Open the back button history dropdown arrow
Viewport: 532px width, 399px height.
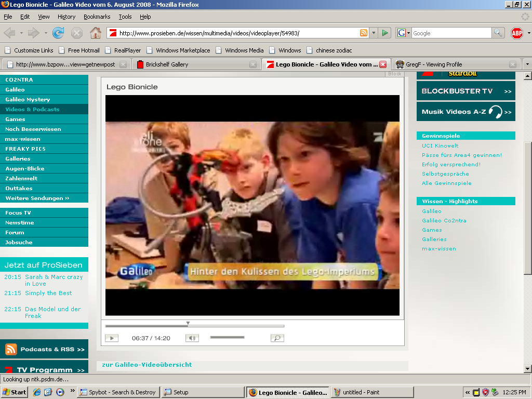point(21,33)
